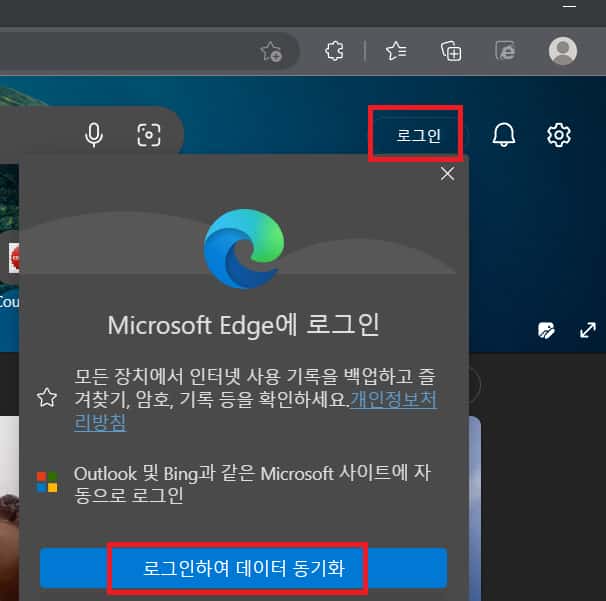Add this page to favorites star icon

point(271,51)
